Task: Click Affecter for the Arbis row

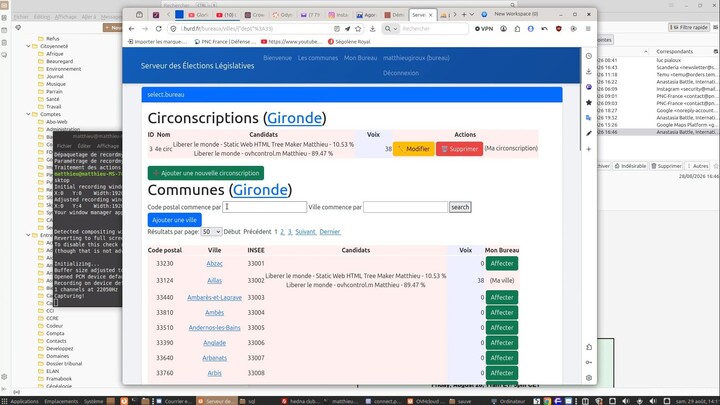Action: 502,373
